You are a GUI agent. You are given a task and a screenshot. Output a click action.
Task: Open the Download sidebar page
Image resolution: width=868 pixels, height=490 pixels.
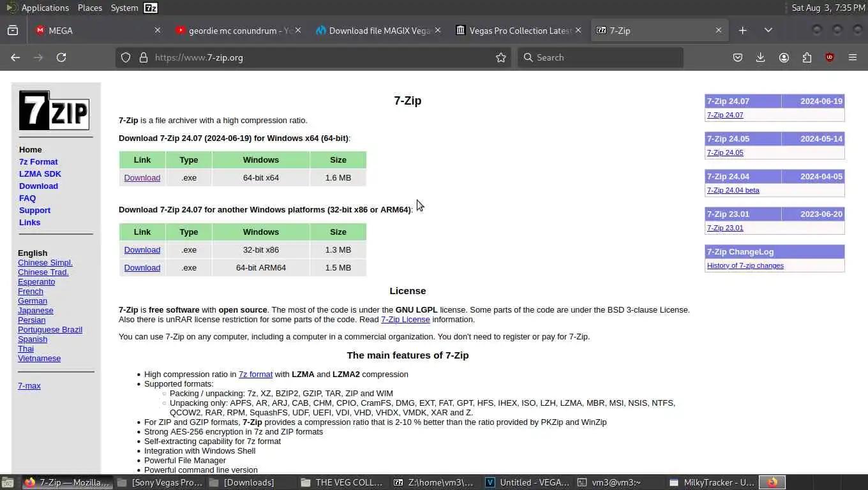pos(38,186)
